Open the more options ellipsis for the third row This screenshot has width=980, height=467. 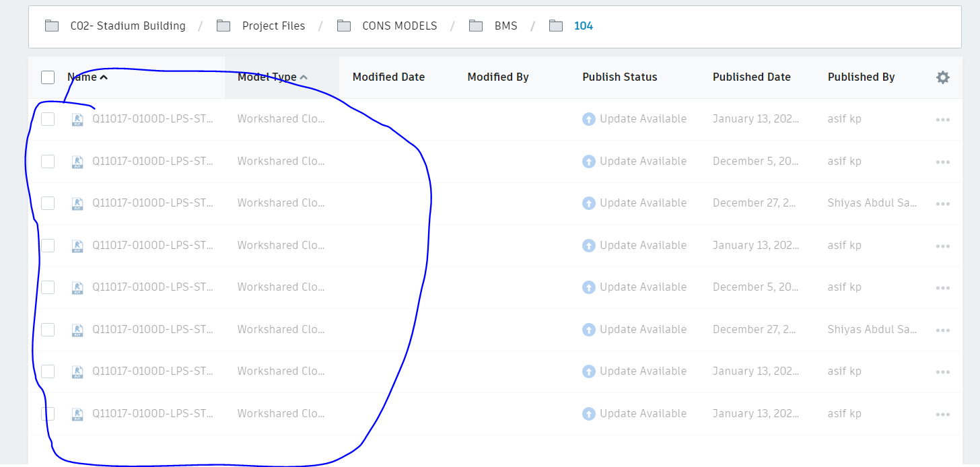[942, 204]
